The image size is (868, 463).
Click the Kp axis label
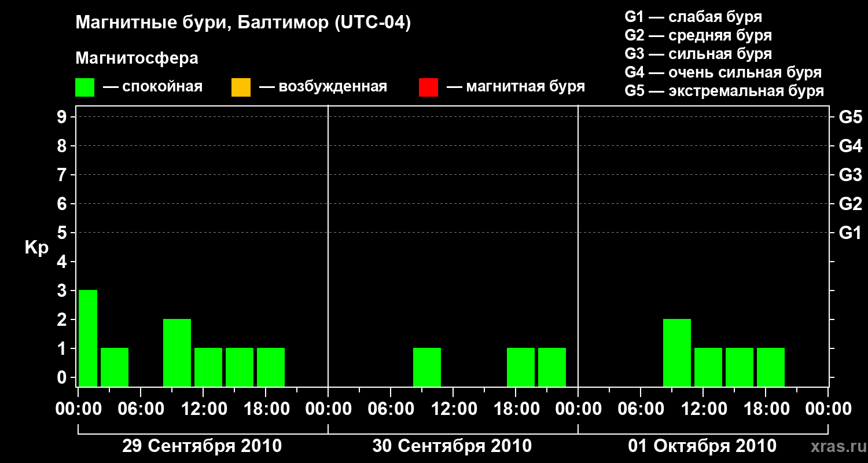37,248
